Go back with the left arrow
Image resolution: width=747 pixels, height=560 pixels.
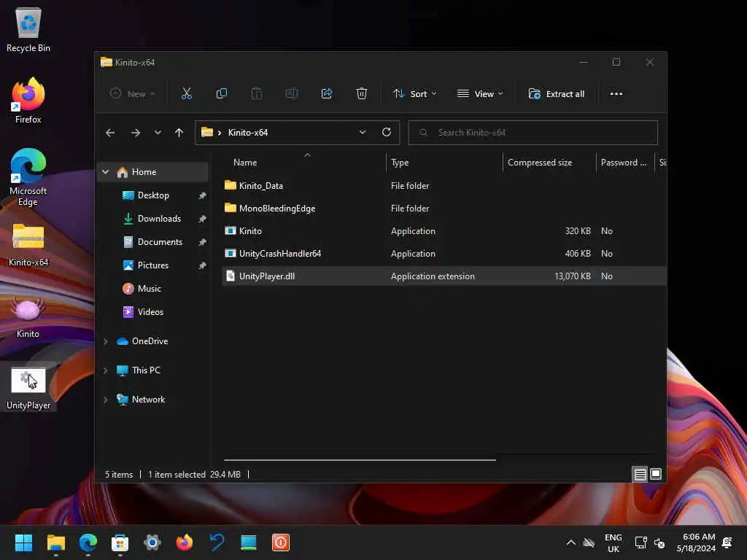coord(110,133)
